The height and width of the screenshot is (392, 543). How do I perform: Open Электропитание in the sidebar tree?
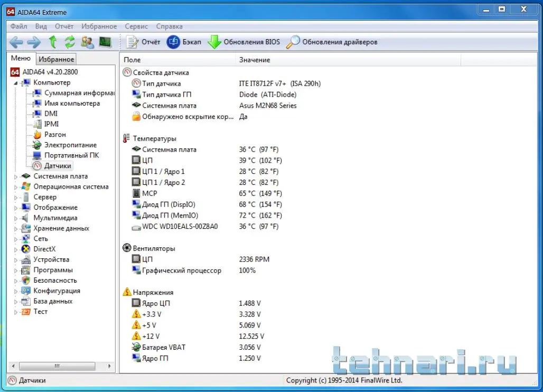[x=70, y=145]
